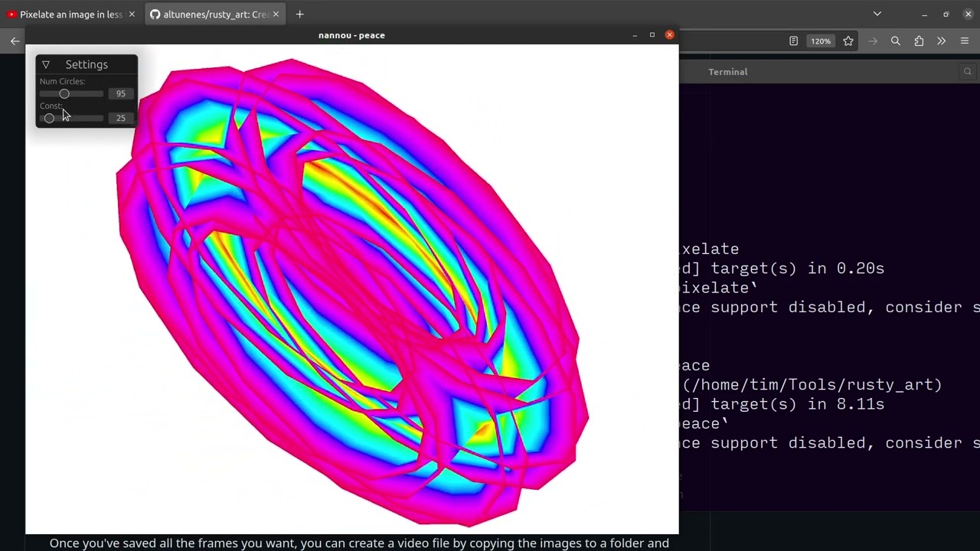
Task: Close the Pixelate an image tab
Action: (x=132, y=14)
